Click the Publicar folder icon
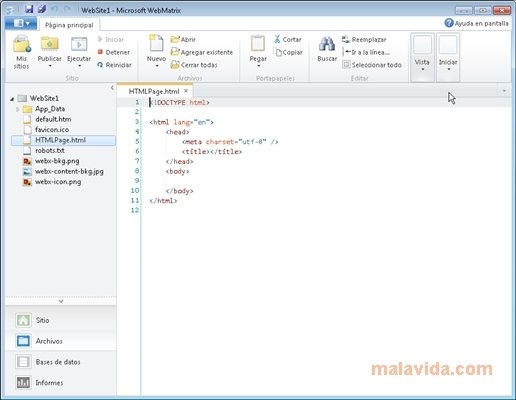The image size is (516, 400). pos(49,44)
